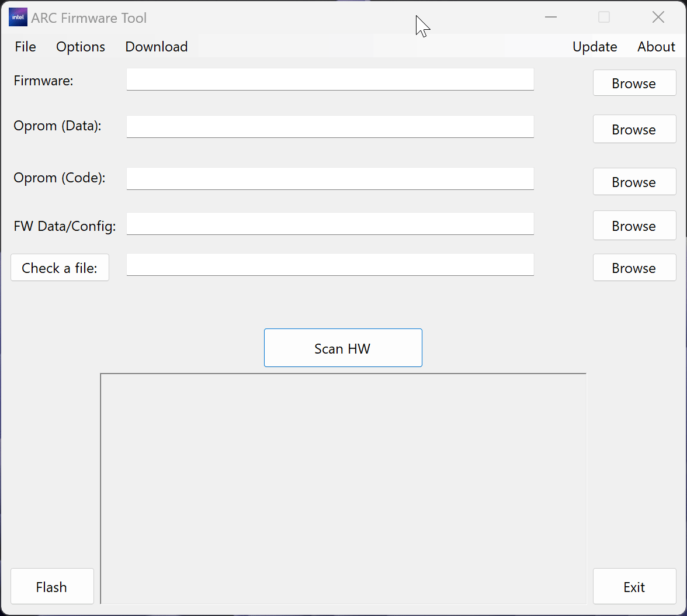
Task: Click Browse for FW Data/Config
Action: click(634, 226)
